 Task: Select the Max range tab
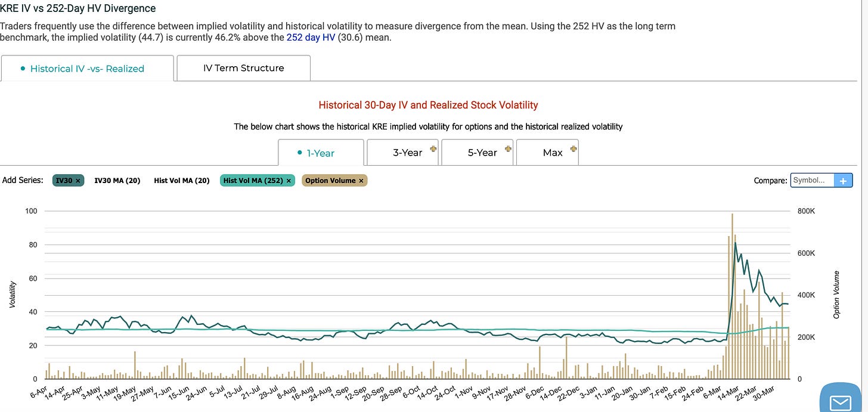pos(547,153)
